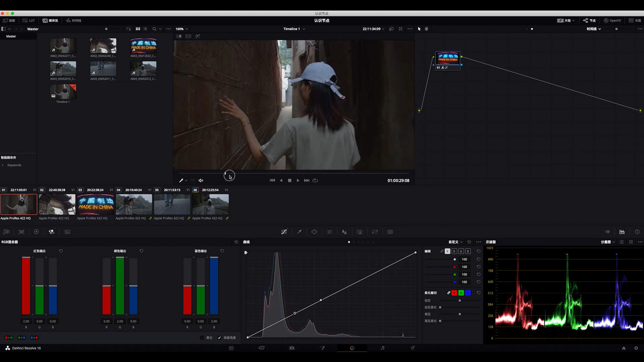Viewport: 644px width, 362px height.
Task: Open the 自定义 curves mode dropdown
Action: coord(455,242)
